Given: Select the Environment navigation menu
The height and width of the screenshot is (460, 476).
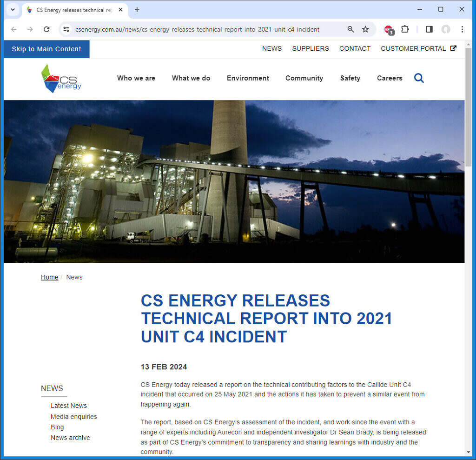Looking at the screenshot, I should [x=248, y=78].
